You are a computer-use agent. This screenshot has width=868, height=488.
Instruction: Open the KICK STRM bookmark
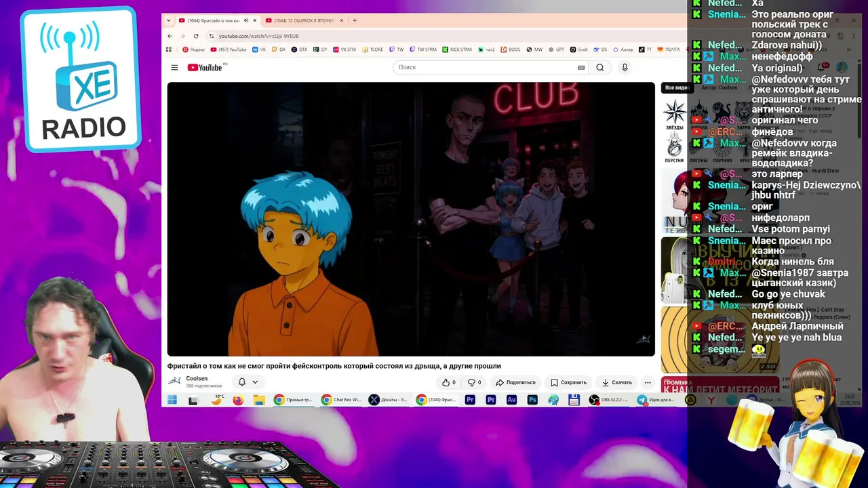tap(457, 49)
